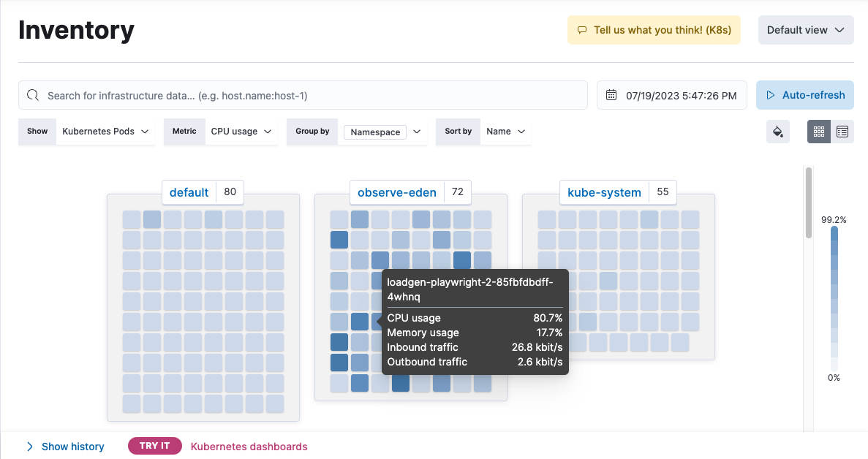Image resolution: width=868 pixels, height=459 pixels.
Task: Open the Default view selector
Action: 805,30
